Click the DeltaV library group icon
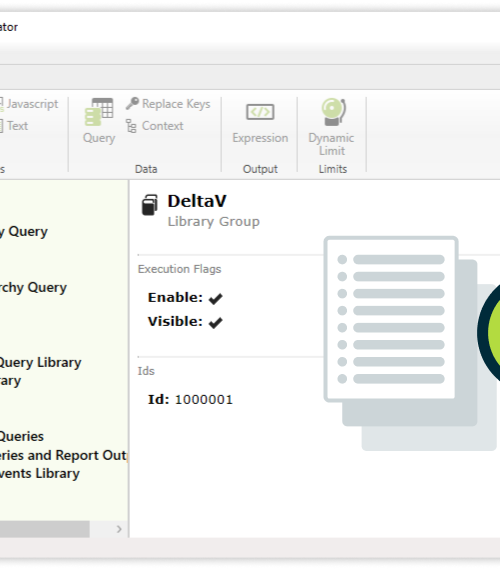The width and height of the screenshot is (500, 569). coord(149,205)
